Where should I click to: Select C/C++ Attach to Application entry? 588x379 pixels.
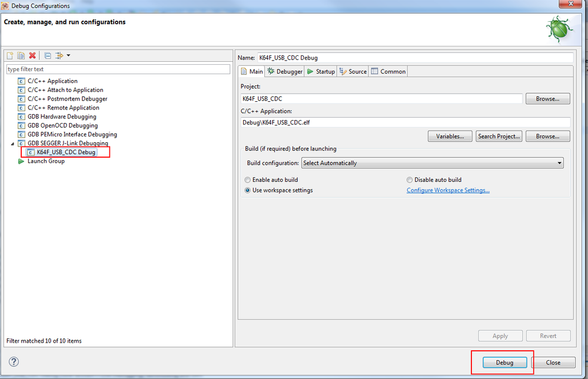(65, 90)
